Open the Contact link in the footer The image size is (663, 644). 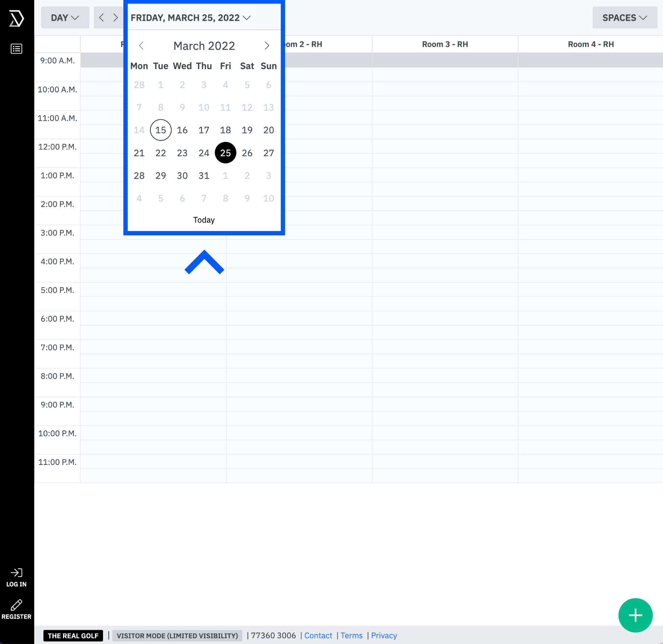318,635
